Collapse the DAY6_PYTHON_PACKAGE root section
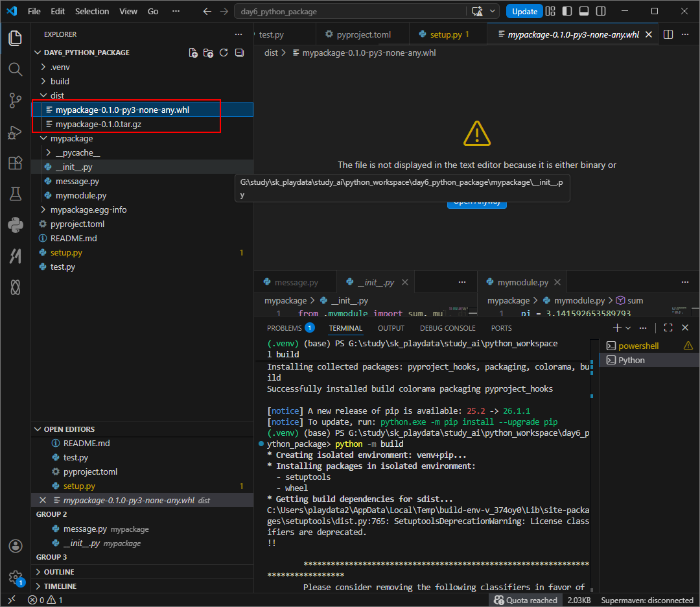Screen dimensions: 700x607 [x=86, y=53]
